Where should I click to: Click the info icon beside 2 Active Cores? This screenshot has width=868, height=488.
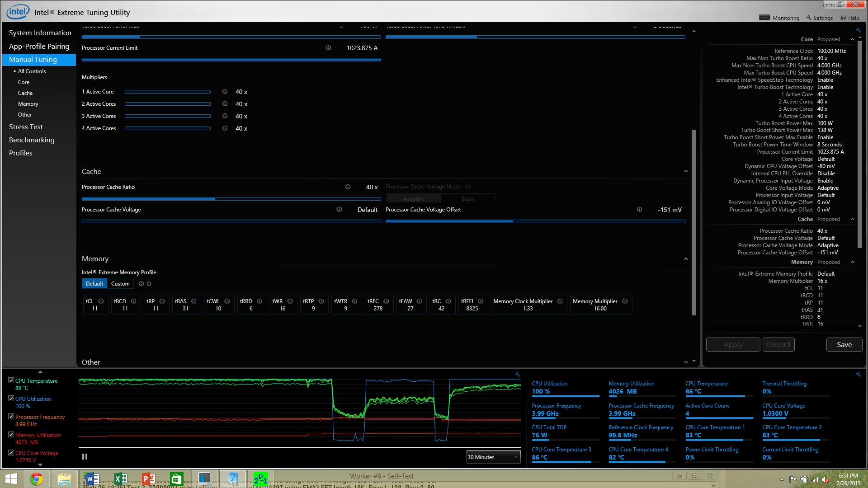click(225, 104)
